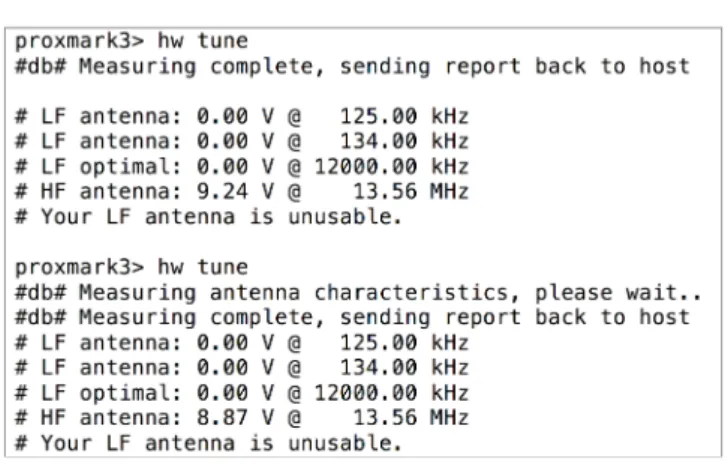
Task: Click the first '12000.00' frequency value
Action: [366, 167]
